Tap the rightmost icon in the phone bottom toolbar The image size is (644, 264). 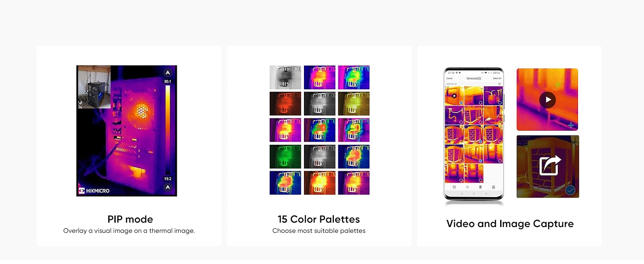(x=493, y=187)
